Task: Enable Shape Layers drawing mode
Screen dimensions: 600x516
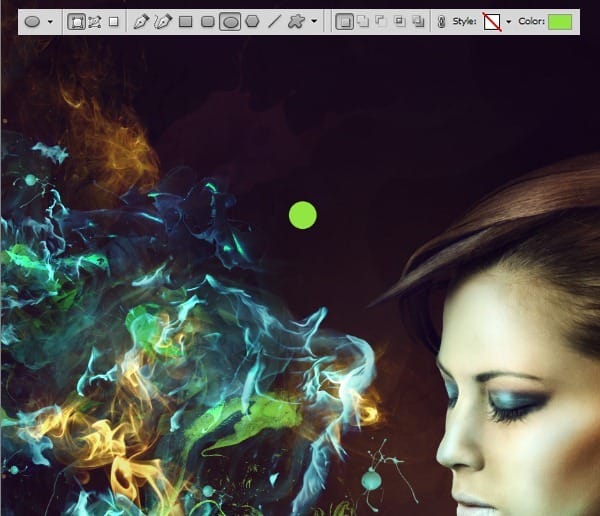Action: 77,21
